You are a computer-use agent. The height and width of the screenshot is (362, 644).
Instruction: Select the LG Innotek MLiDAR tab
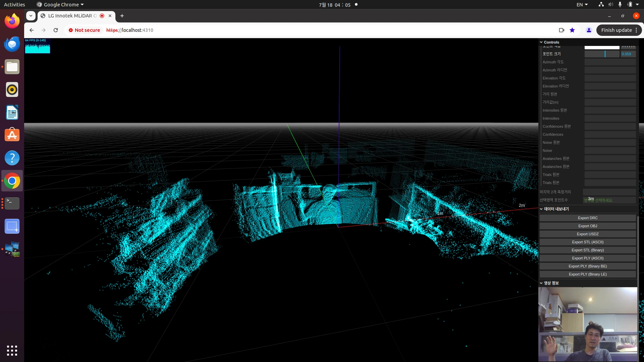pyautogui.click(x=72, y=16)
